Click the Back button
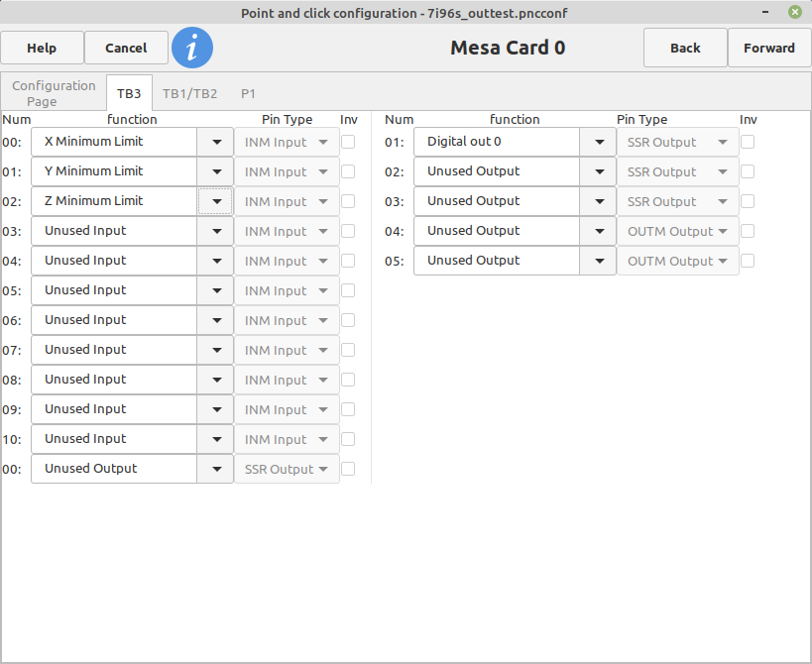The width and height of the screenshot is (812, 664). 685,49
